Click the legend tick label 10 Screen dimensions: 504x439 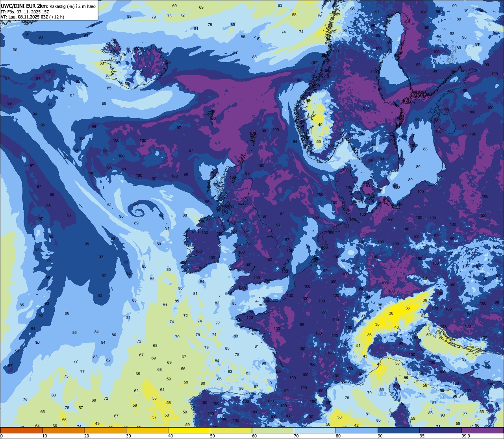(44, 436)
